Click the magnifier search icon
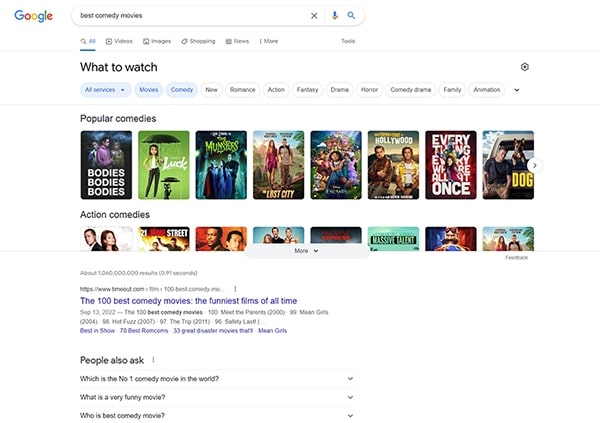600x423 pixels. (351, 15)
